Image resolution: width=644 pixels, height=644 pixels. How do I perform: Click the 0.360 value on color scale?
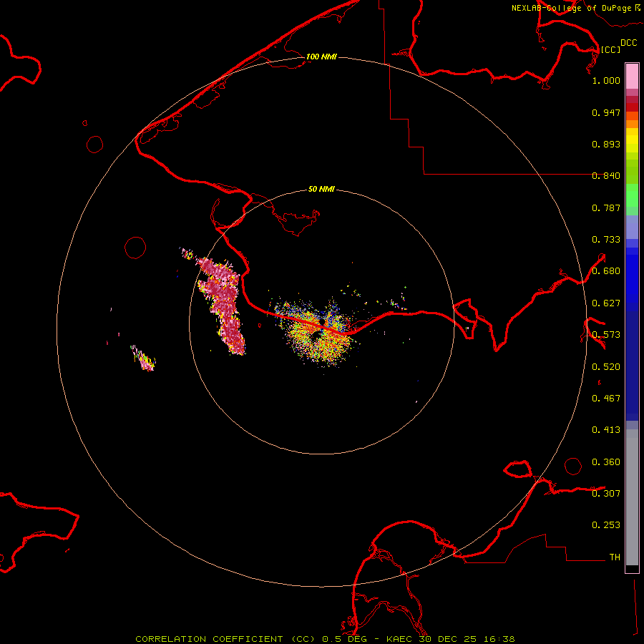[606, 462]
